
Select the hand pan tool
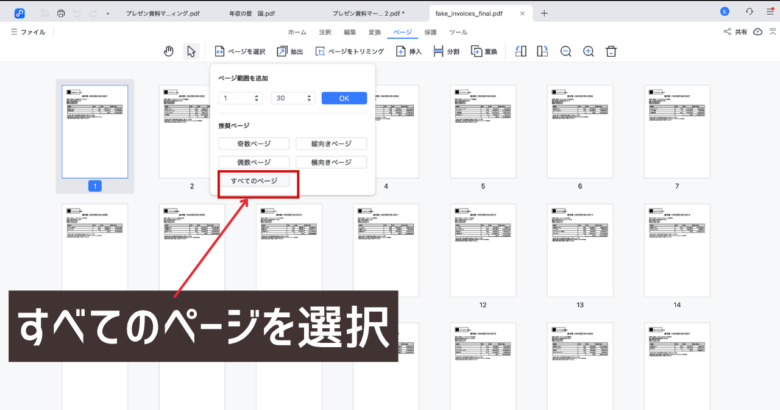(168, 51)
